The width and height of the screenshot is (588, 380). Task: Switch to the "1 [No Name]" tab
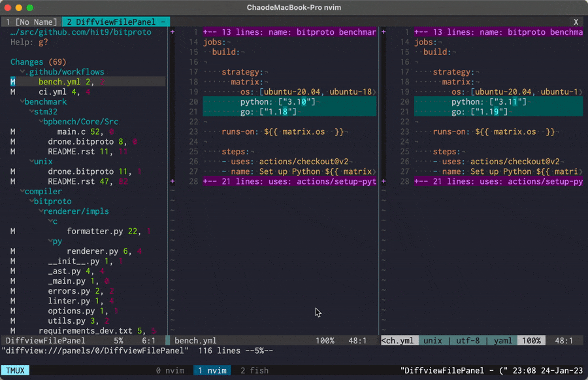31,22
